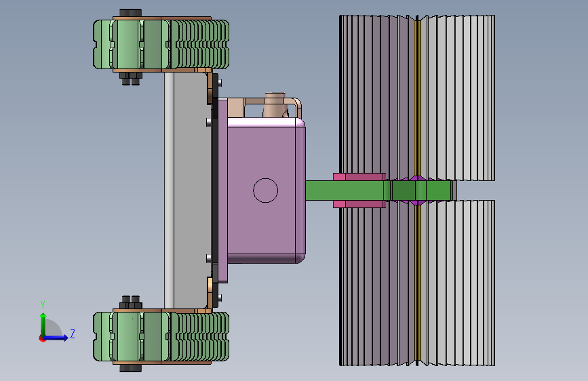Click the red origin ball of the triad
The height and width of the screenshot is (381, 588).
[42, 338]
